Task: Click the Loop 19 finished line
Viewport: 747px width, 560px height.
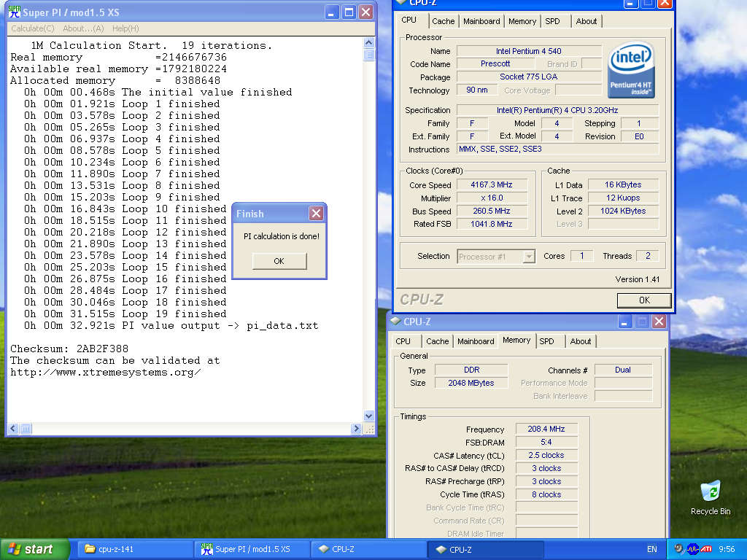Action: pyautogui.click(x=125, y=314)
